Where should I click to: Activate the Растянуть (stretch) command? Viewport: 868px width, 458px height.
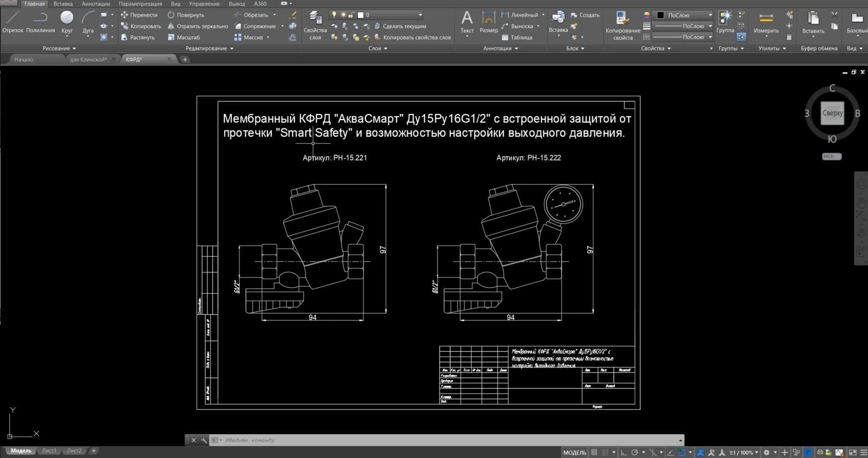pyautogui.click(x=138, y=38)
